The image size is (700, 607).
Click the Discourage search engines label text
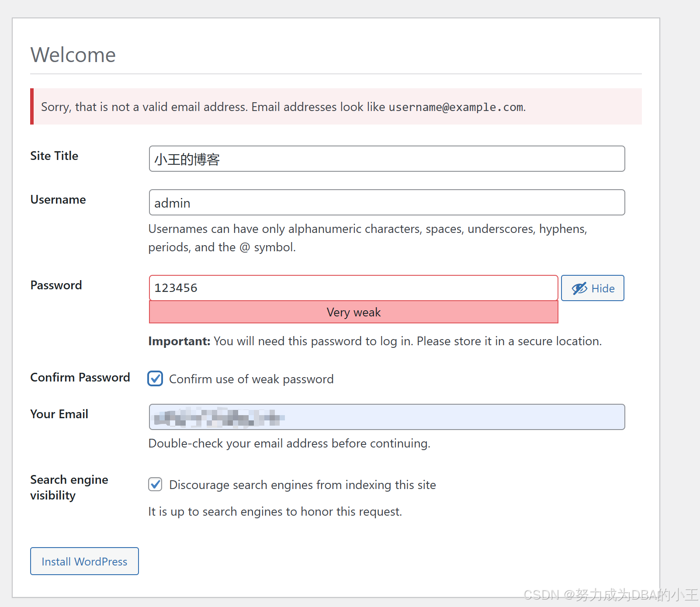pos(302,485)
